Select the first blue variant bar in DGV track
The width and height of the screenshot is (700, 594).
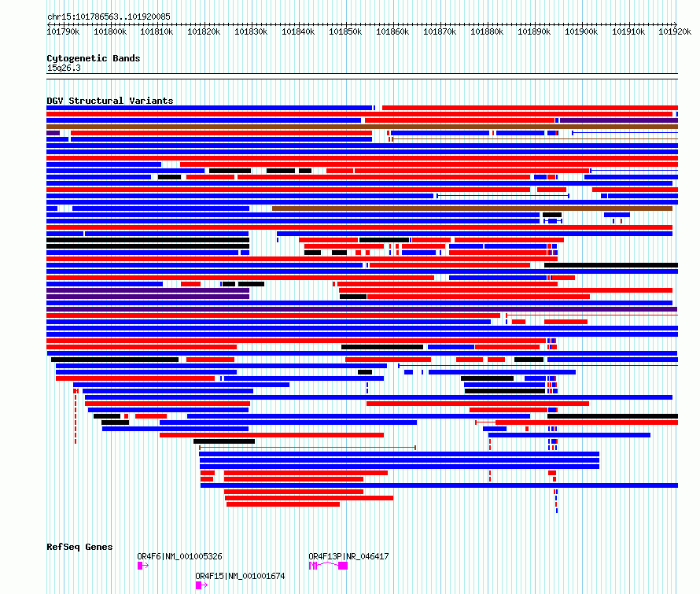point(209,108)
